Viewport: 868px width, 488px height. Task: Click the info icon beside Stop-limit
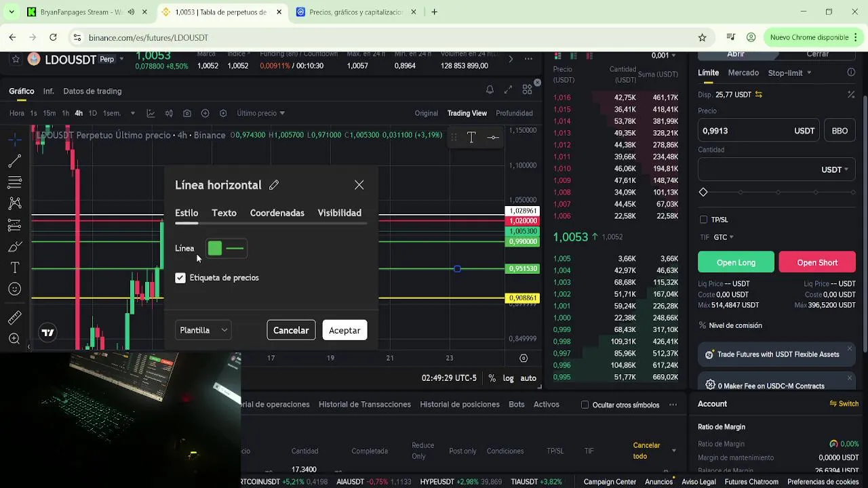[x=851, y=73]
